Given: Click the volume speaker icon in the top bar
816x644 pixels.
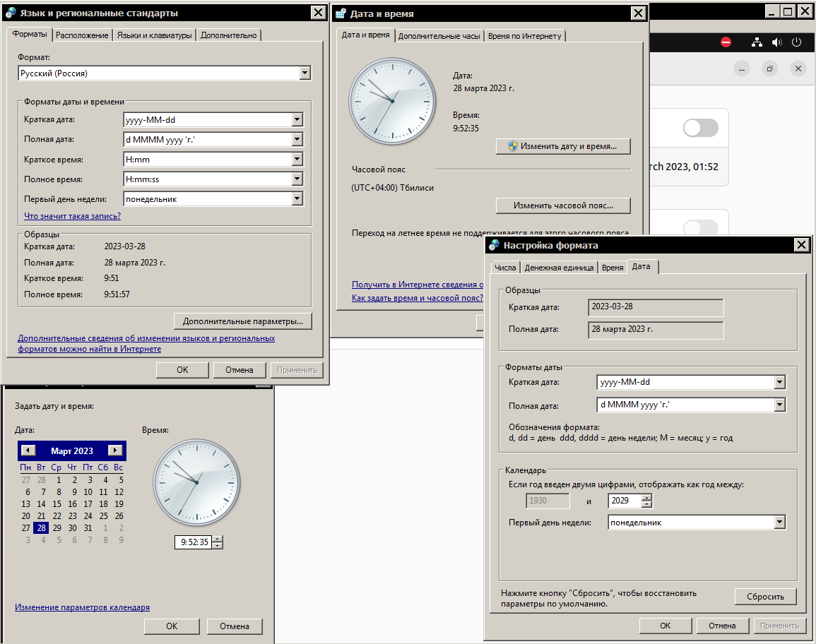Looking at the screenshot, I should (776, 42).
